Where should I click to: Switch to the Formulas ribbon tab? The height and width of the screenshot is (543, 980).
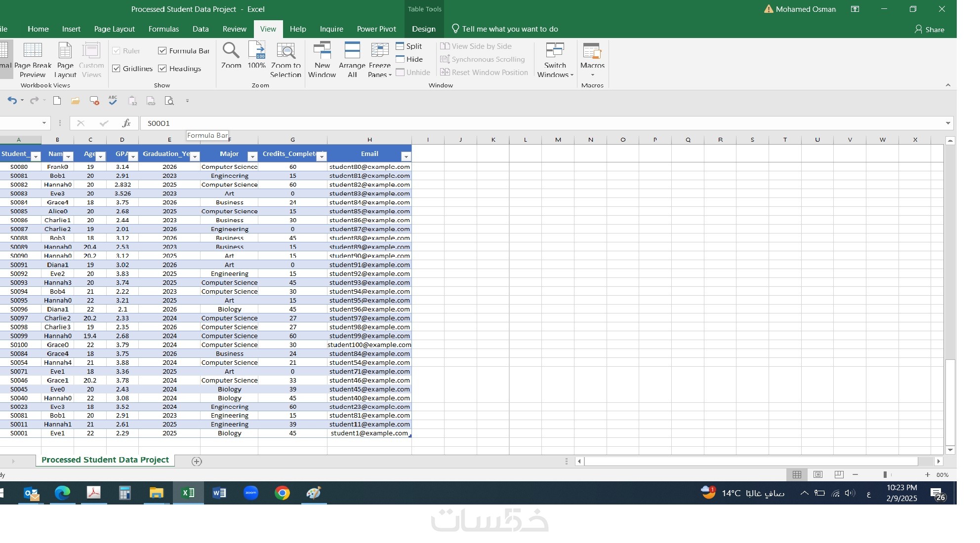(x=163, y=29)
